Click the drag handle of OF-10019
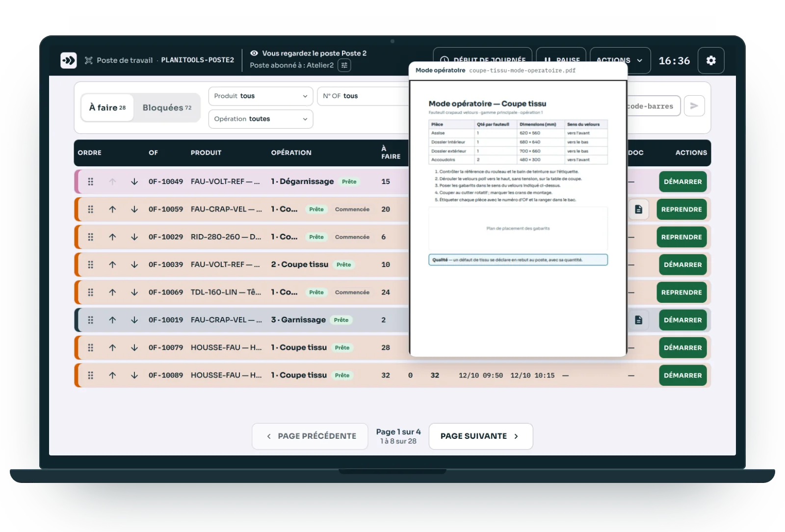 (x=90, y=320)
